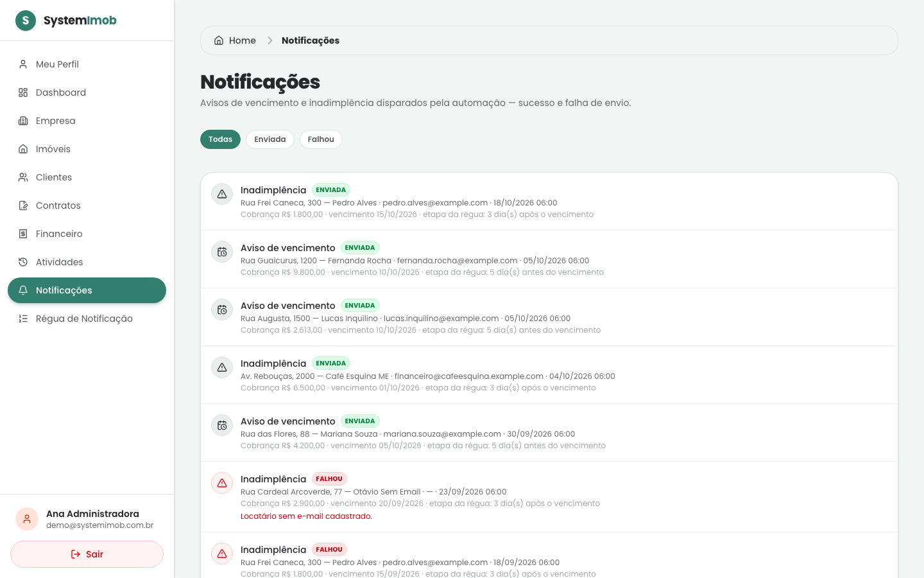Click the Notificações bell icon
This screenshot has width=924, height=578.
pyautogui.click(x=23, y=290)
